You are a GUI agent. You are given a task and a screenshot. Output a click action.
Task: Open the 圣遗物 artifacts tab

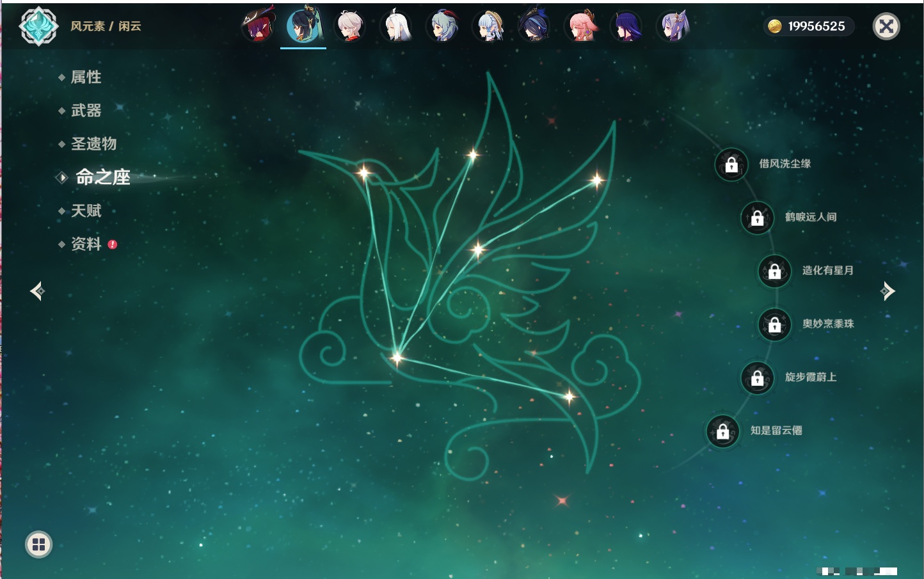[93, 144]
